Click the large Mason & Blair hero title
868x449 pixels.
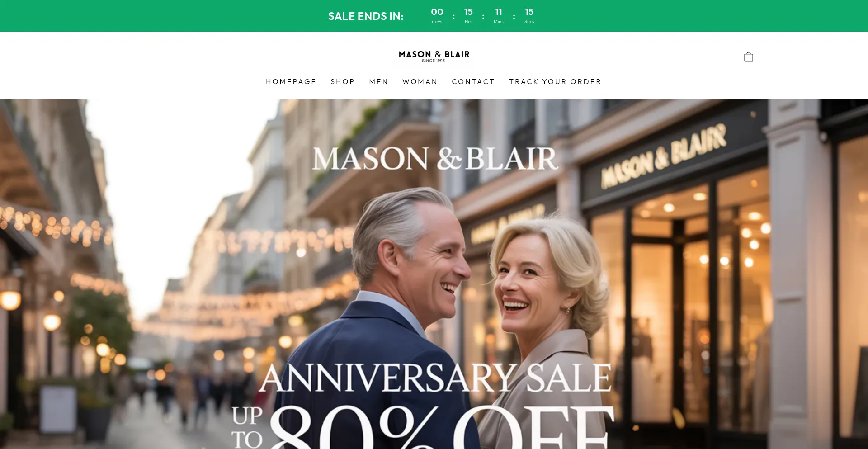pos(435,159)
